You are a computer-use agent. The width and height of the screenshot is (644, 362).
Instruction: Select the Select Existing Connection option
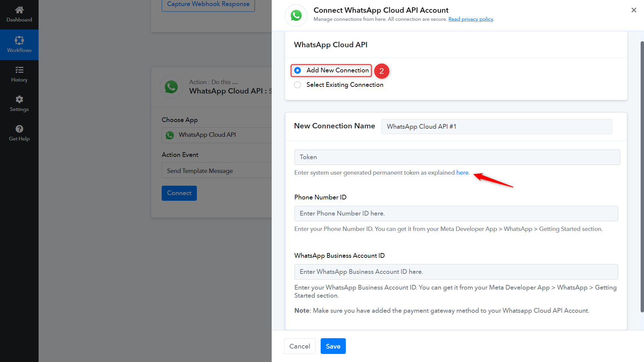tap(298, 85)
